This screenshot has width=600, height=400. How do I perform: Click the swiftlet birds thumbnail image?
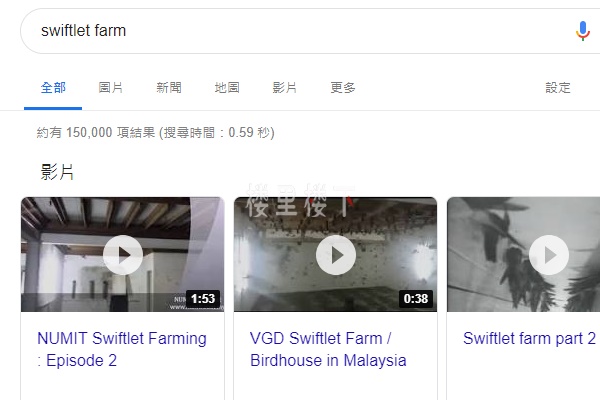click(x=523, y=255)
